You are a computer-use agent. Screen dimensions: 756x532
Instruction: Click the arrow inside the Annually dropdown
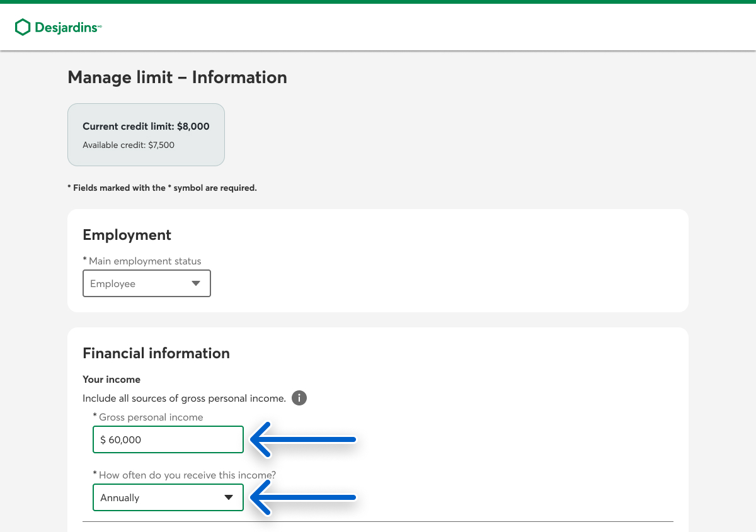click(x=229, y=497)
